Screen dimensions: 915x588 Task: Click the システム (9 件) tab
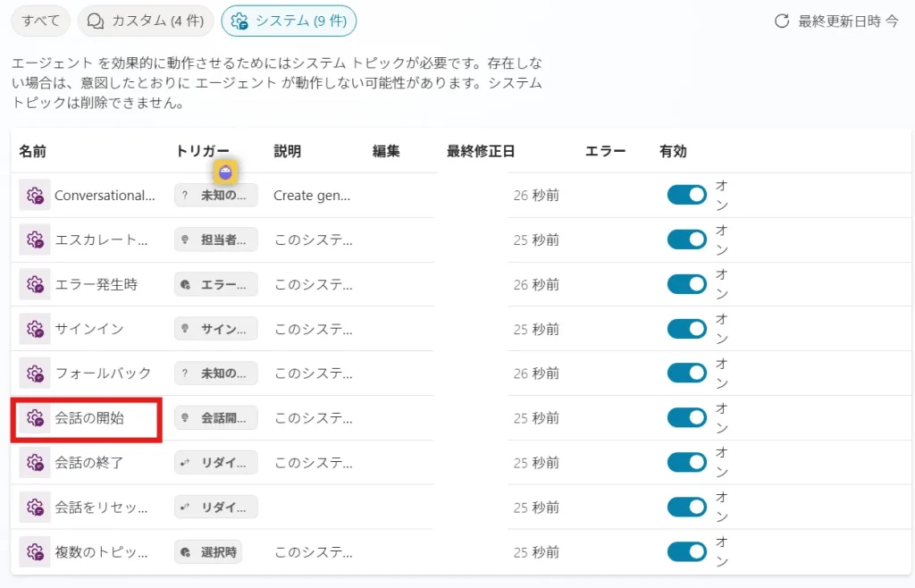pos(289,21)
